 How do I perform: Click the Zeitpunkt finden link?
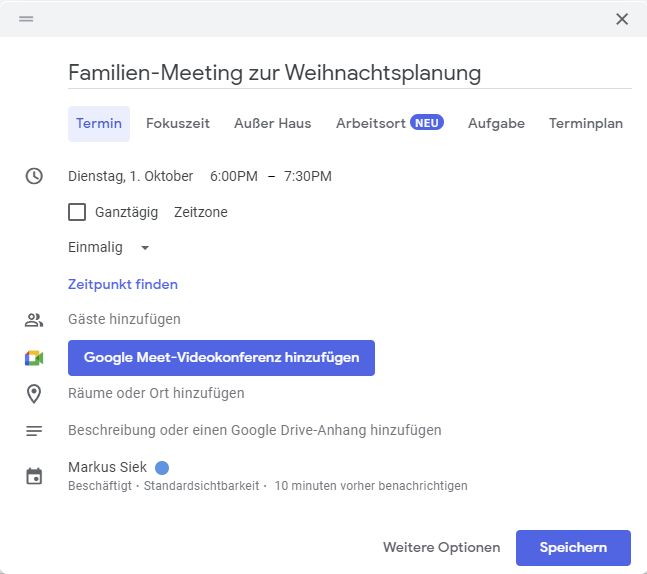[x=123, y=284]
